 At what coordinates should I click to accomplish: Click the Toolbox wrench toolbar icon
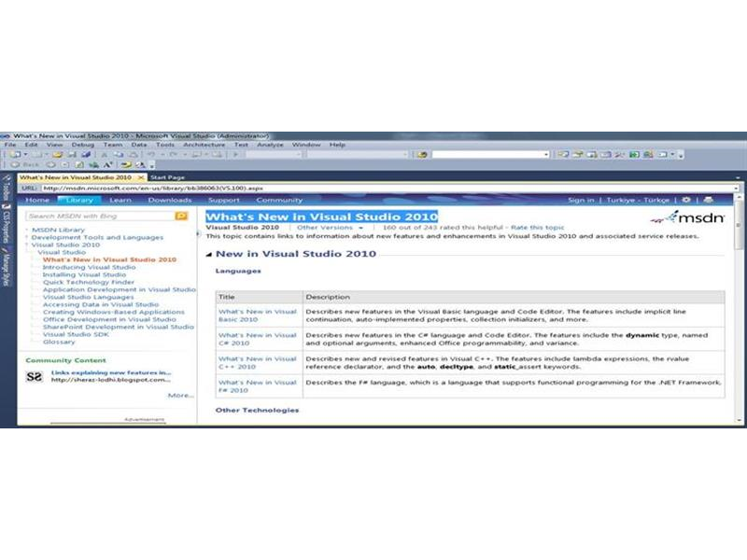[619, 155]
